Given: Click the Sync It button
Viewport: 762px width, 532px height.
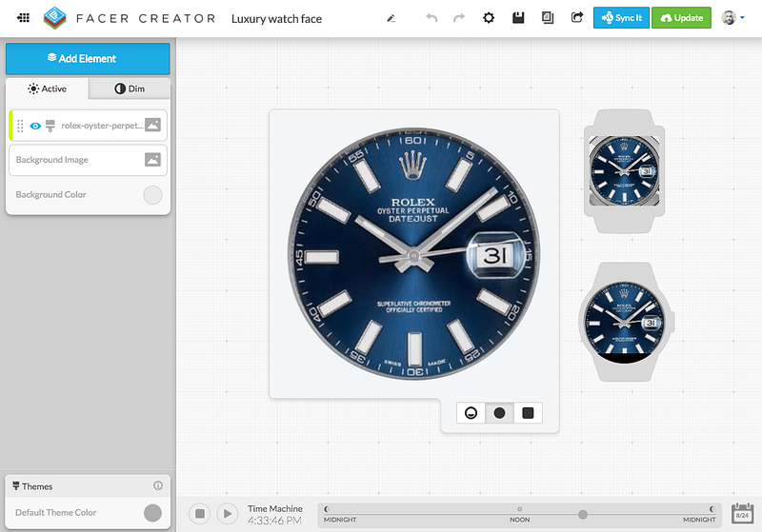Looking at the screenshot, I should 621,18.
